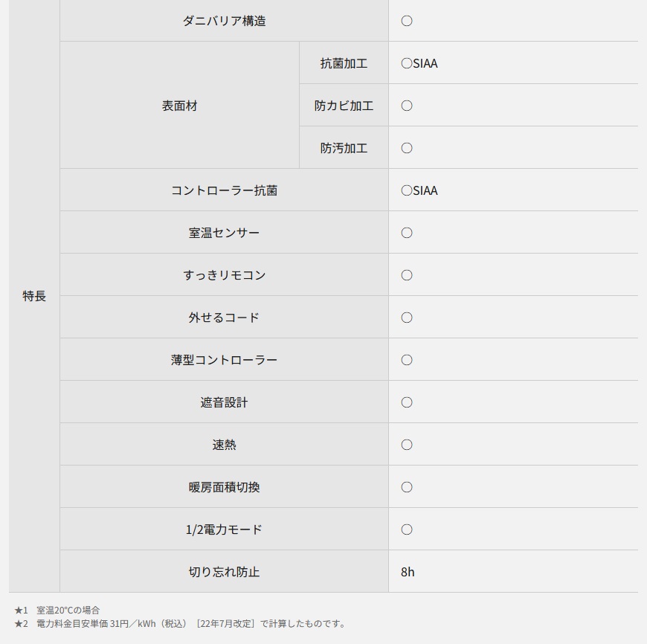Click the circle mark beside ダニバリア構造
This screenshot has width=647, height=644.
[407, 21]
